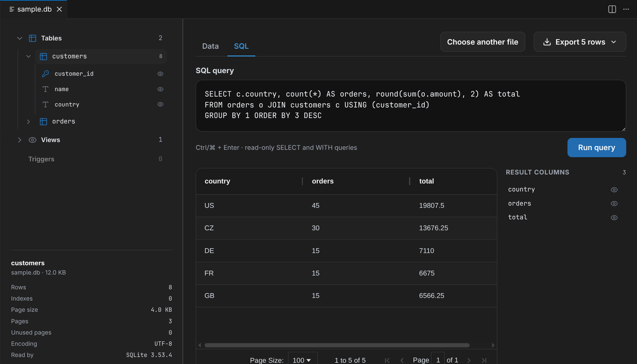Go to the next results page

click(x=469, y=360)
